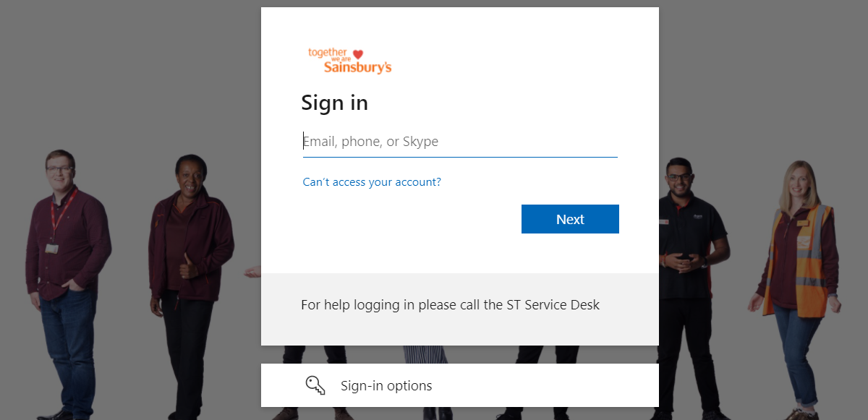The image size is (868, 420).
Task: Click the 'together we are' logo text
Action: coord(326,53)
